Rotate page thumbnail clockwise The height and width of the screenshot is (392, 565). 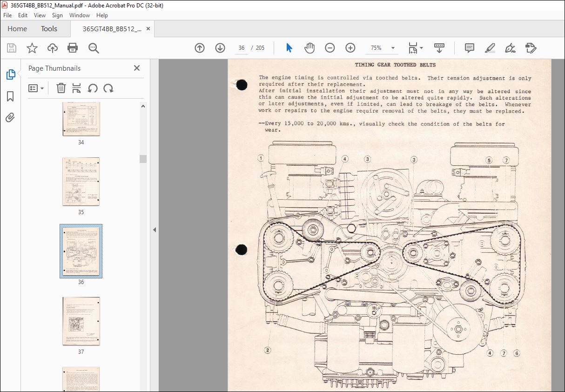click(x=108, y=88)
